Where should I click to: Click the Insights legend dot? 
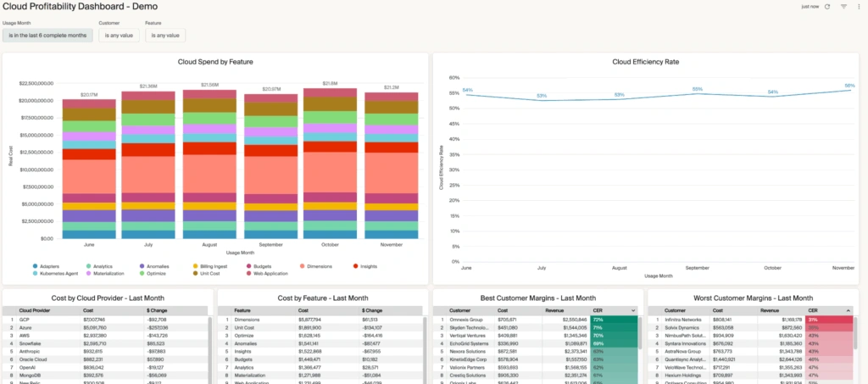[356, 266]
